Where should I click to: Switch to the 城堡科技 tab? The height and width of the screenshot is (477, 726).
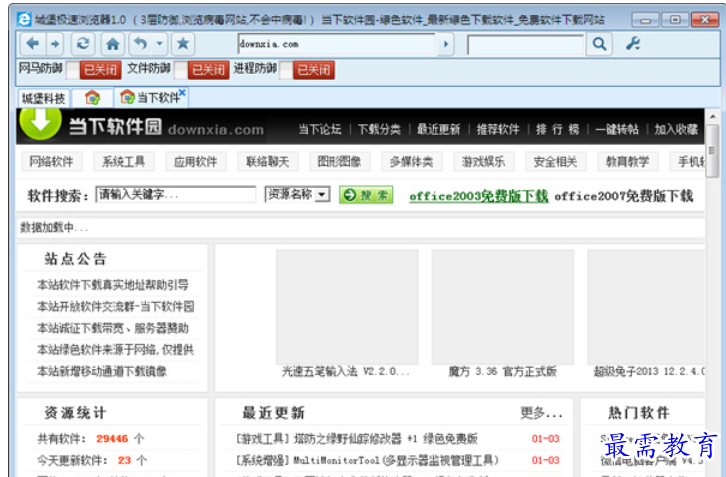[x=44, y=98]
